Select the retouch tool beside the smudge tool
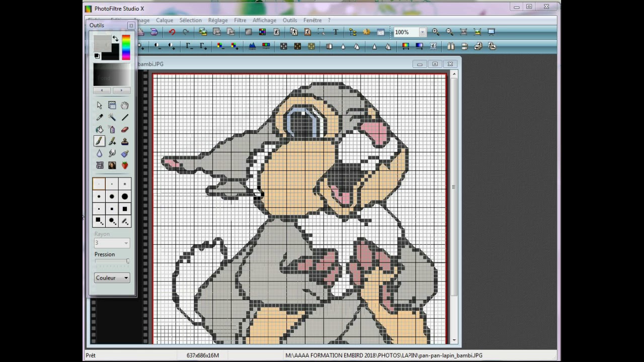 click(x=124, y=153)
